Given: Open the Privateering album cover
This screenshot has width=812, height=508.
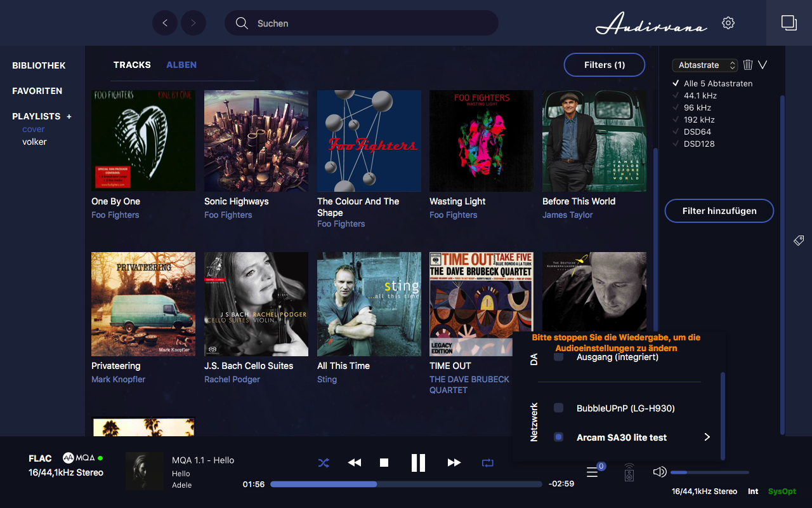Looking at the screenshot, I should [143, 304].
